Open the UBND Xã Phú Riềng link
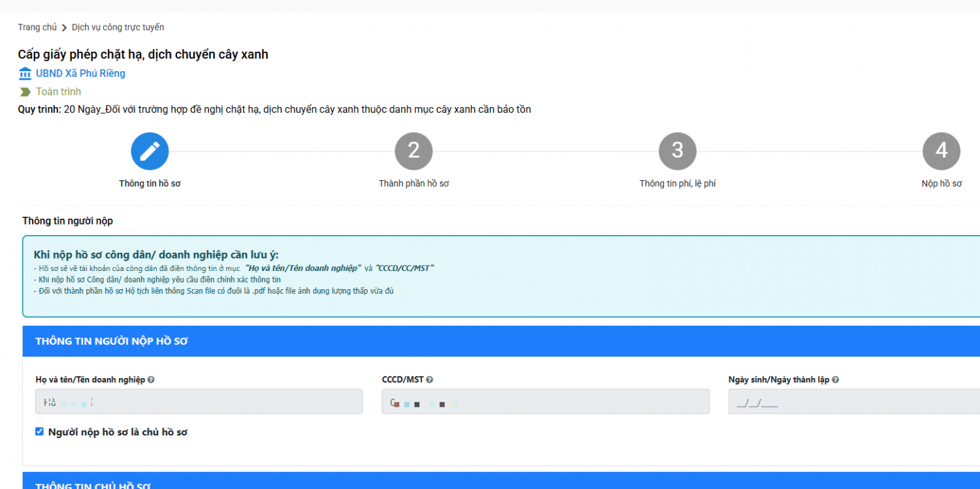980x489 pixels. [x=80, y=73]
